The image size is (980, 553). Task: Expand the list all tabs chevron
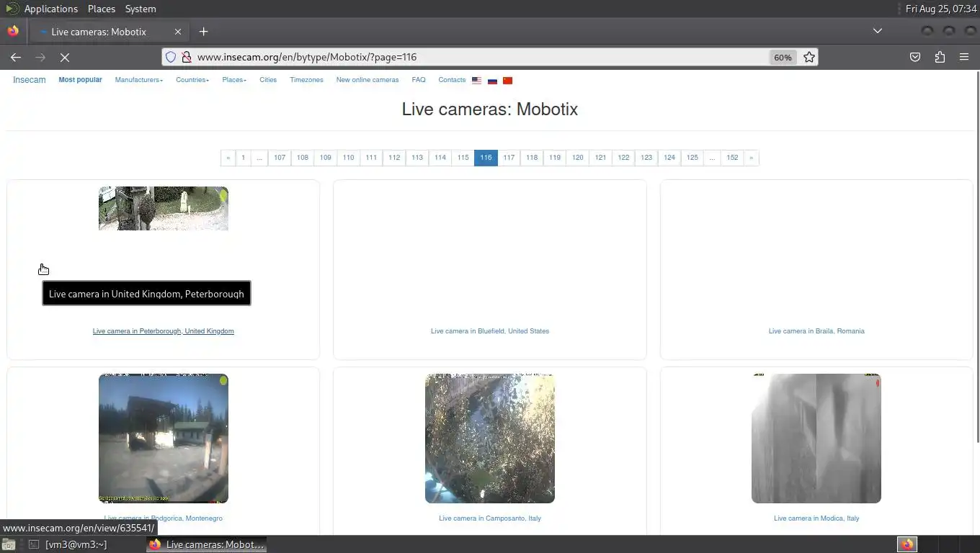(x=877, y=31)
